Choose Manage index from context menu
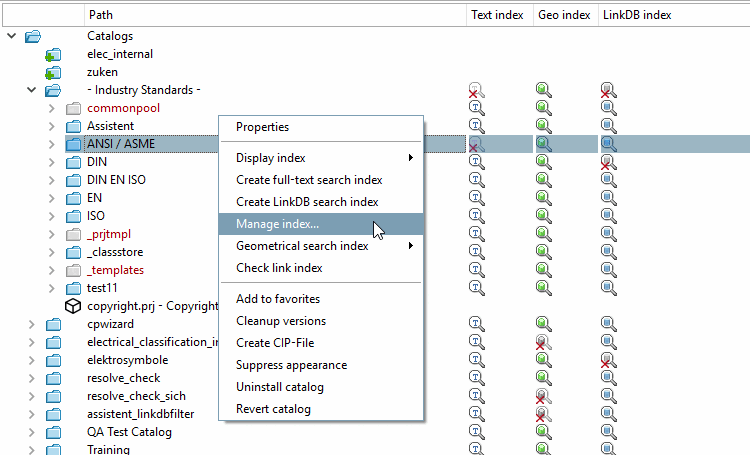 [278, 224]
